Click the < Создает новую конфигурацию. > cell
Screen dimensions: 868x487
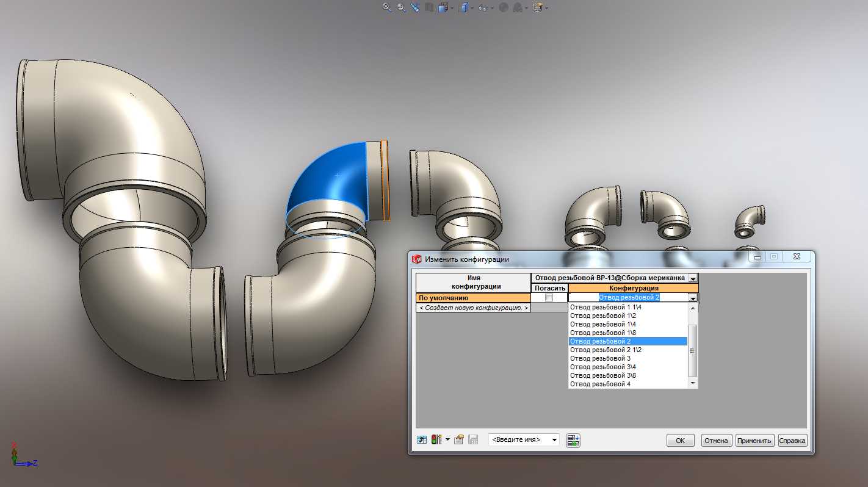(473, 308)
